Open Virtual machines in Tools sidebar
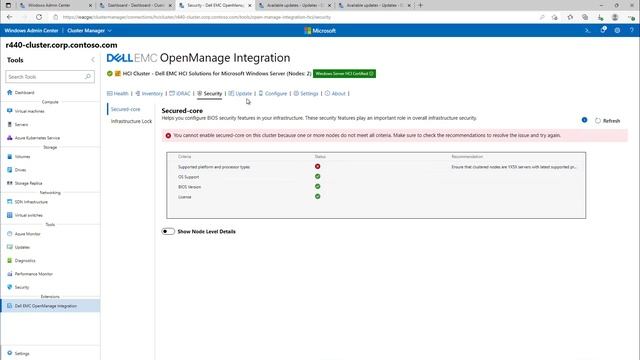Screen dimensions: 640x360 pos(29,111)
